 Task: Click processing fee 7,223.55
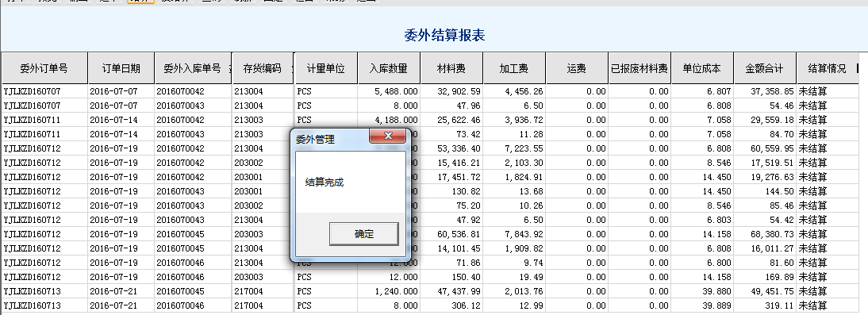pos(513,148)
